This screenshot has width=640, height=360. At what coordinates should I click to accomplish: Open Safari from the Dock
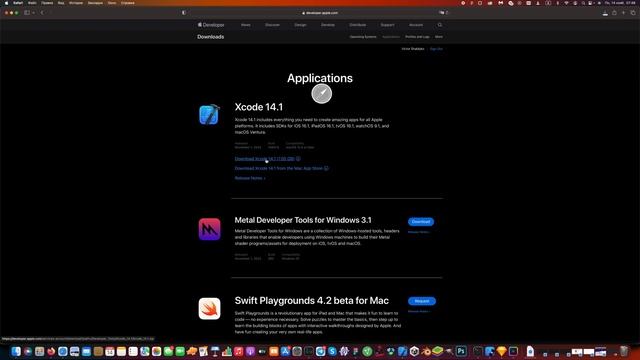click(x=63, y=351)
